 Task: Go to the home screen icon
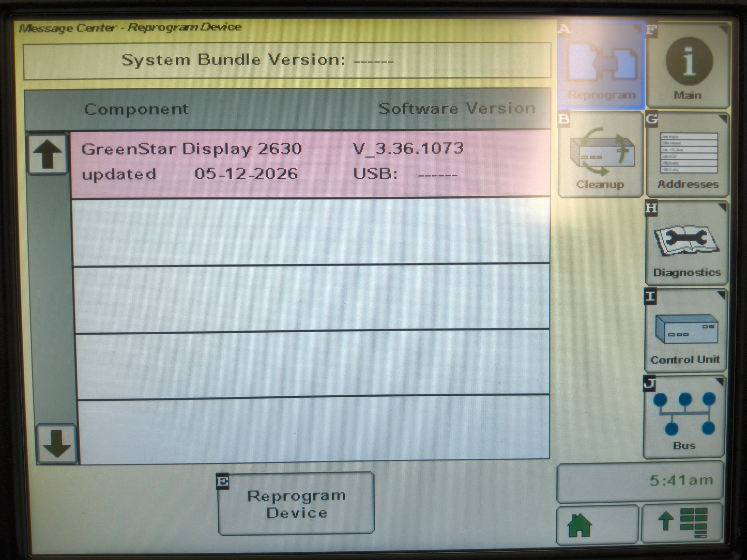tap(598, 525)
